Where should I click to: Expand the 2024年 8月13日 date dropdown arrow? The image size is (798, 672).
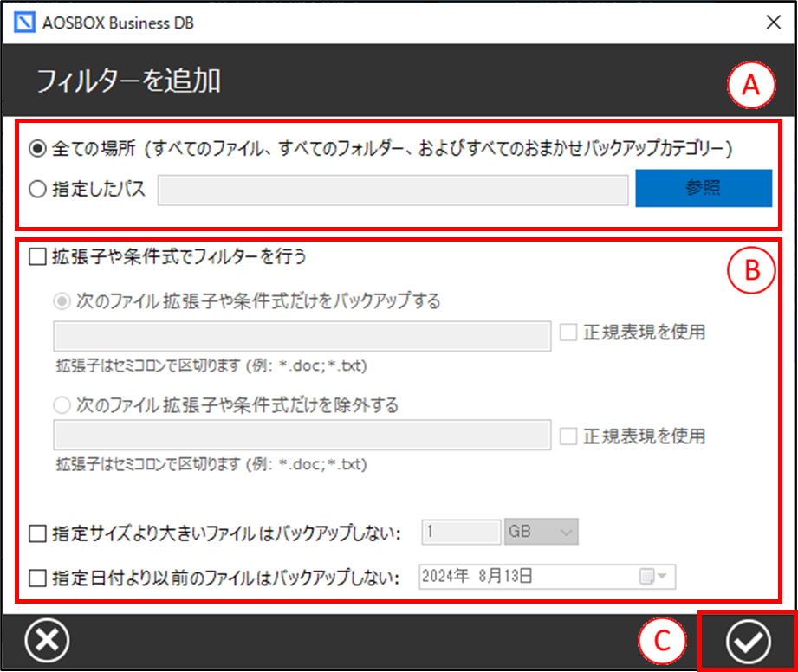coord(662,577)
